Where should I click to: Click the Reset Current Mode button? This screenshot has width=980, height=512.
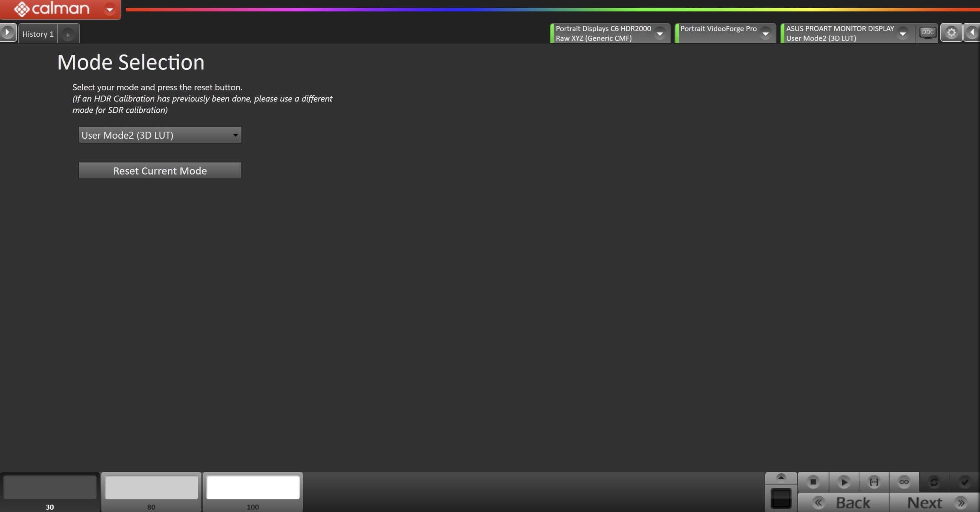(x=160, y=170)
